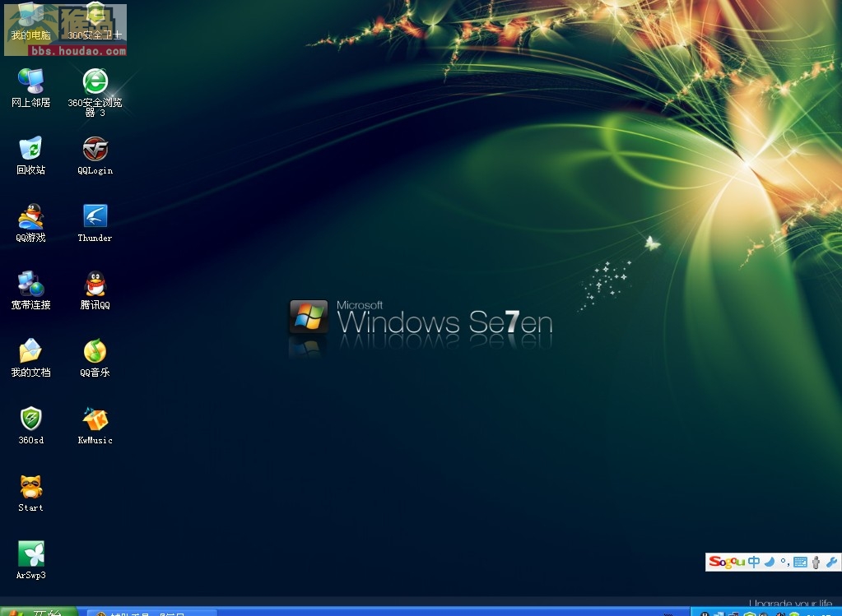Open Sogou settings wrench menu
Viewport: 842px width, 616px height.
tap(831, 562)
